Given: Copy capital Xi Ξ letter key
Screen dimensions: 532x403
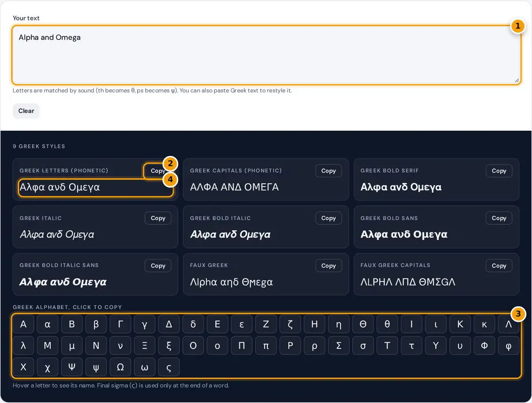Looking at the screenshot, I should click(x=145, y=346).
